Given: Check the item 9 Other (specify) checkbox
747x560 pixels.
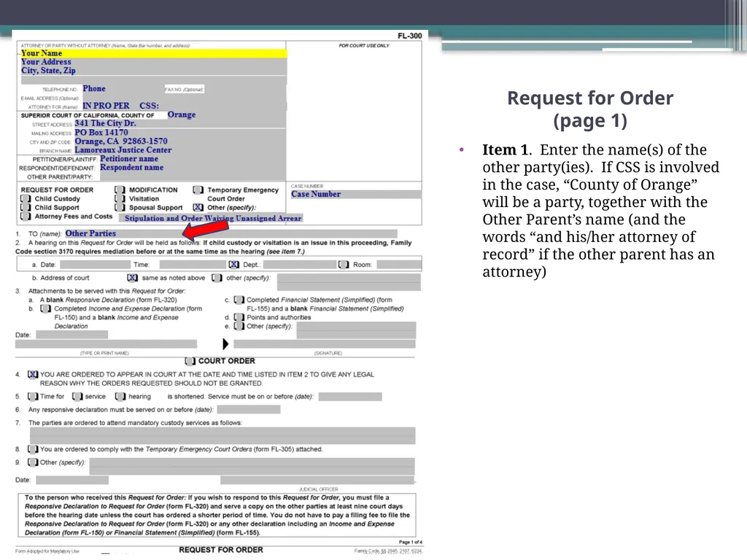Looking at the screenshot, I should point(33,462).
